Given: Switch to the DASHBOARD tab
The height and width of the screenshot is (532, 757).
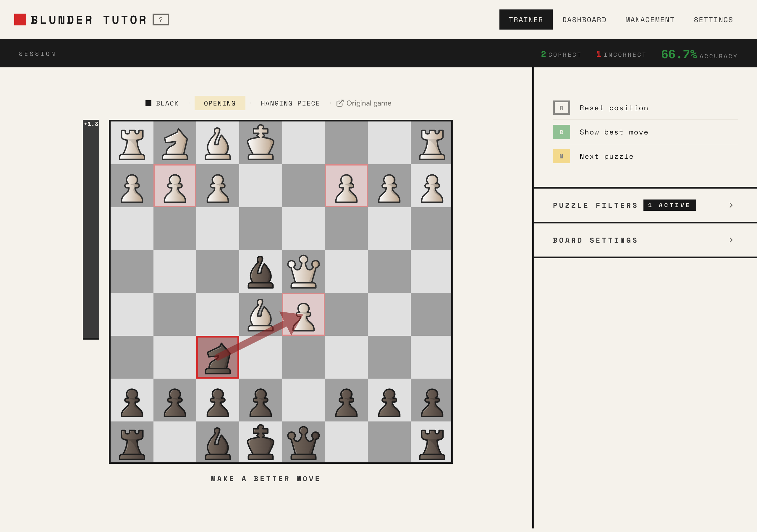Looking at the screenshot, I should (585, 20).
